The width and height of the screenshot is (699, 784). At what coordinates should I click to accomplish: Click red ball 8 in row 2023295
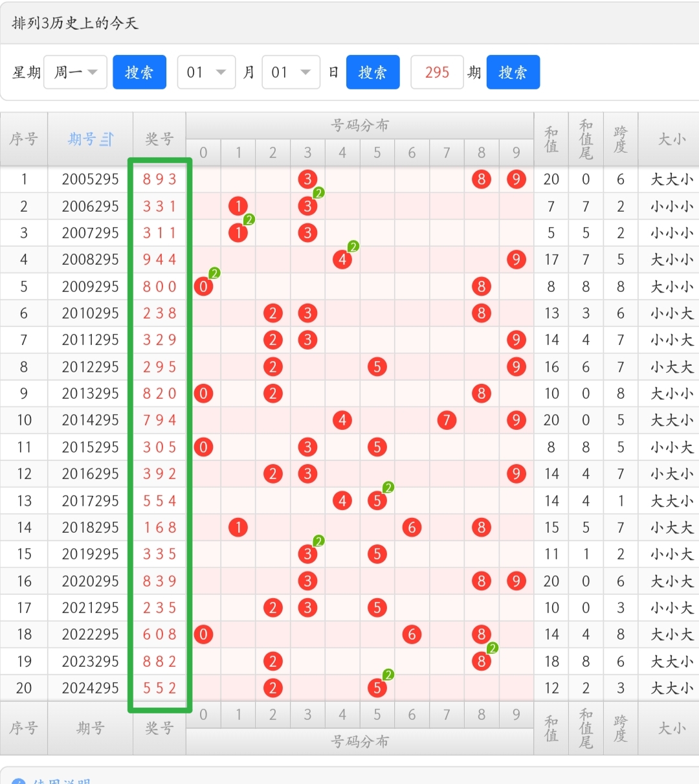[481, 661]
